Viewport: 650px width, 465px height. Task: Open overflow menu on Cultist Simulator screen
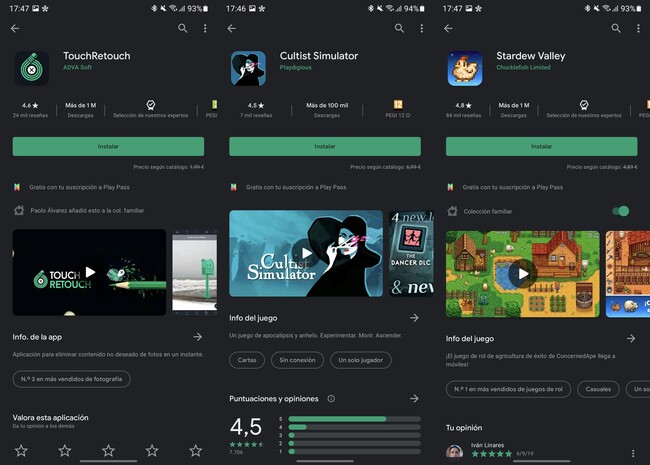click(422, 28)
